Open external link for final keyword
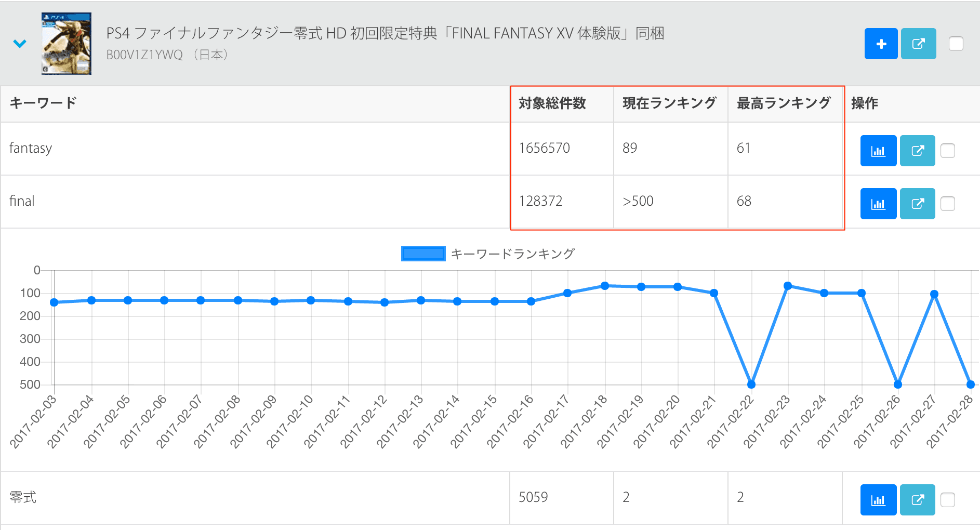The image size is (980, 530). 917,204
